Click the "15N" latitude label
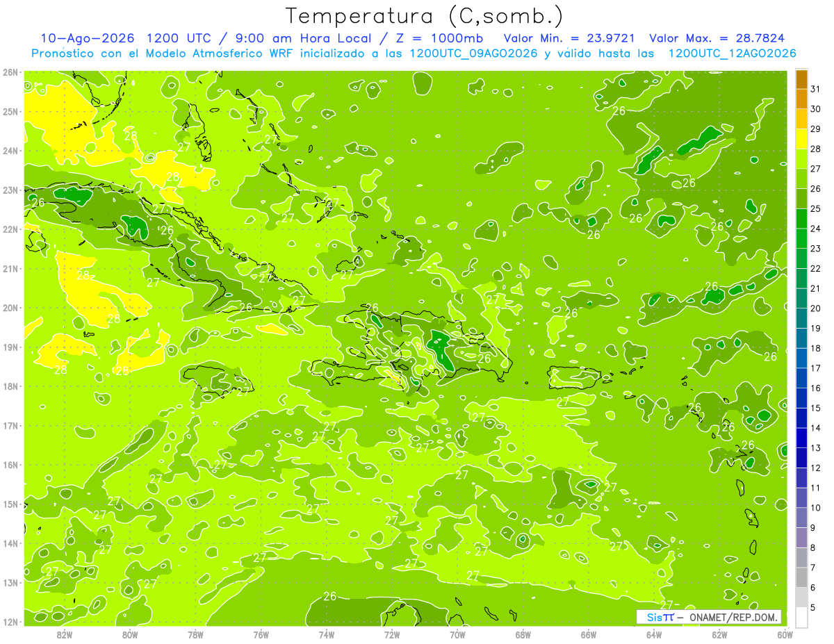Image resolution: width=834 pixels, height=644 pixels. 10,504
